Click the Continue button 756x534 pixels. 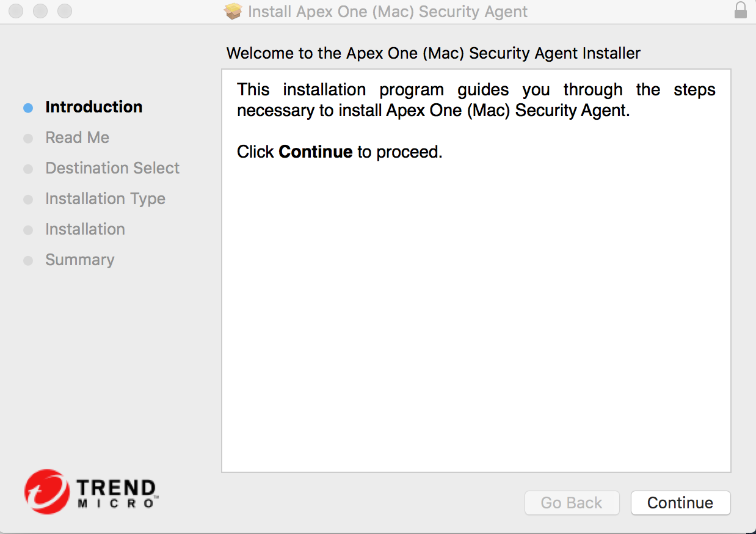(x=680, y=503)
